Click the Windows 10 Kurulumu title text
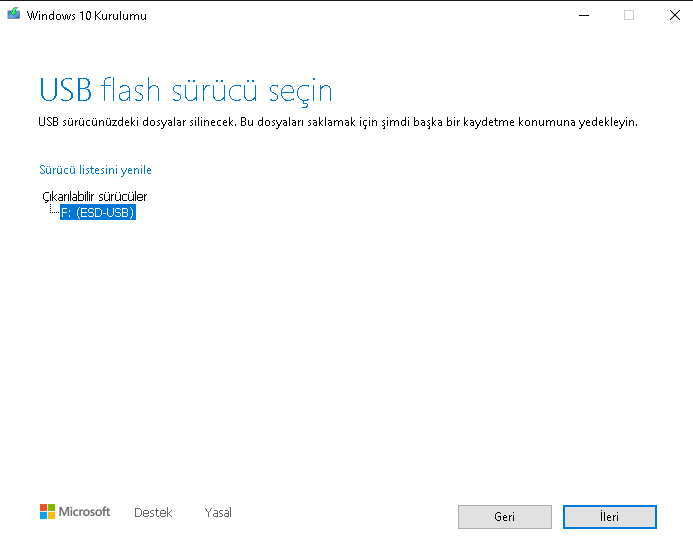 [87, 15]
